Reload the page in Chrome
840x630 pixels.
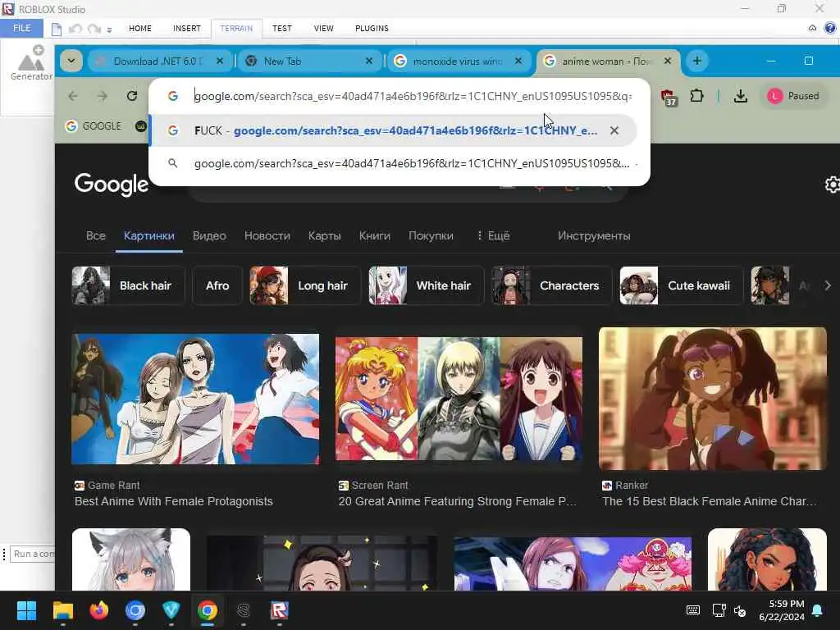pyautogui.click(x=132, y=96)
